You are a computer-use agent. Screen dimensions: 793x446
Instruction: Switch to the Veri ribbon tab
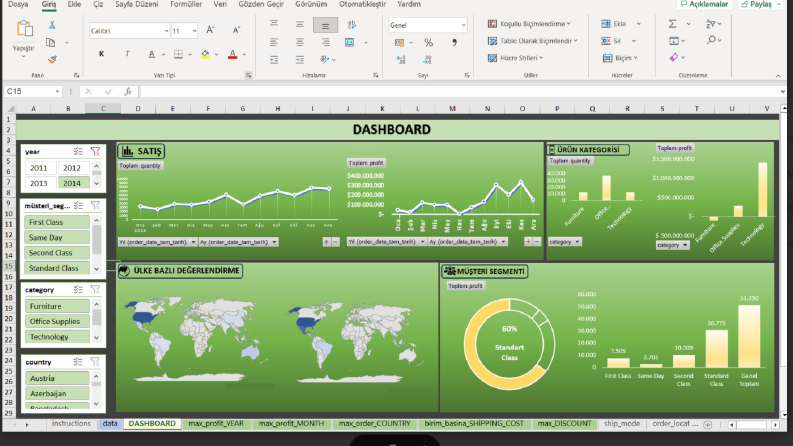coord(220,4)
